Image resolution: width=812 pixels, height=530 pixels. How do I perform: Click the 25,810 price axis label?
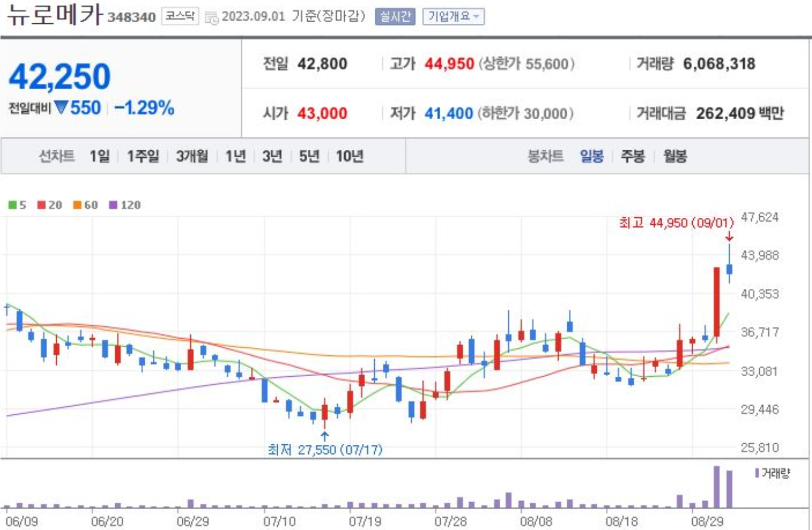[760, 448]
